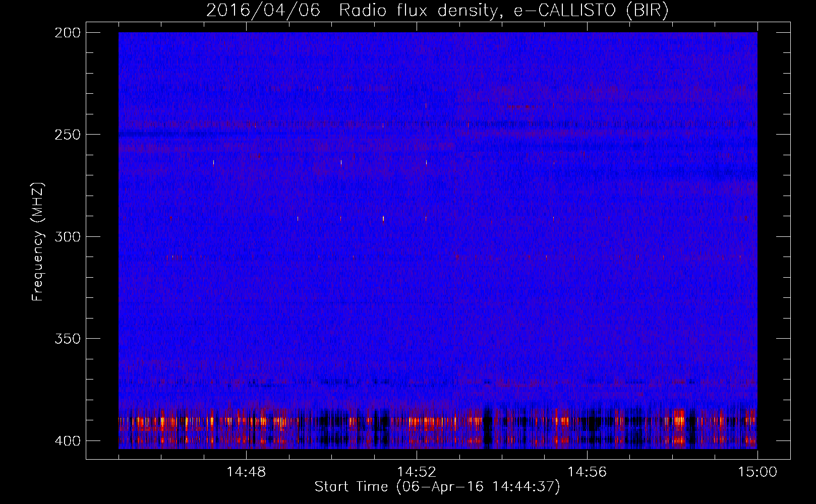This screenshot has height=504, width=816.
Task: Select the 200 frequency tick label
Action: tap(68, 33)
